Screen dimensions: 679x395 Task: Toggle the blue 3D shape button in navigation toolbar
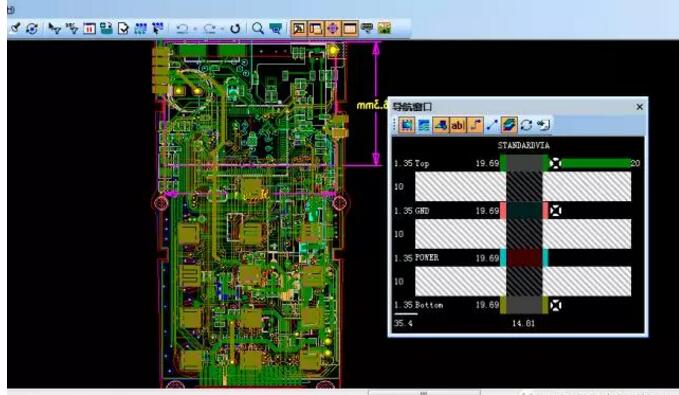coord(441,125)
